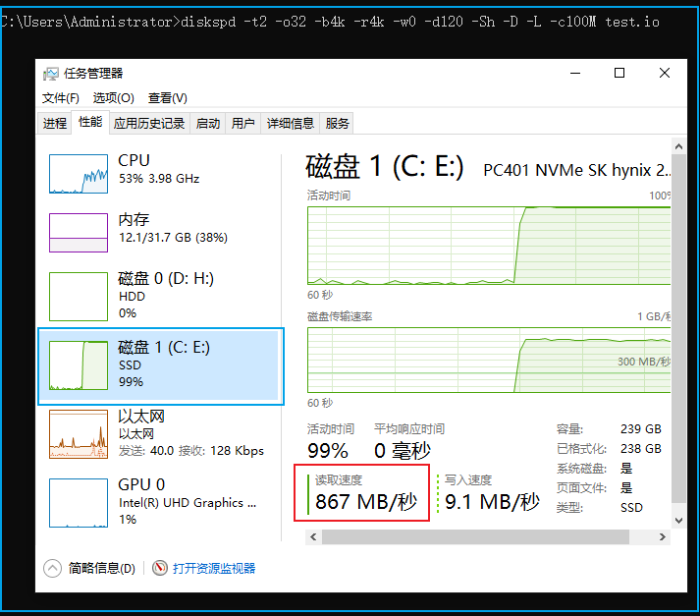700x616 pixels.
Task: Click the Task Manager title bar icon
Action: 51,74
